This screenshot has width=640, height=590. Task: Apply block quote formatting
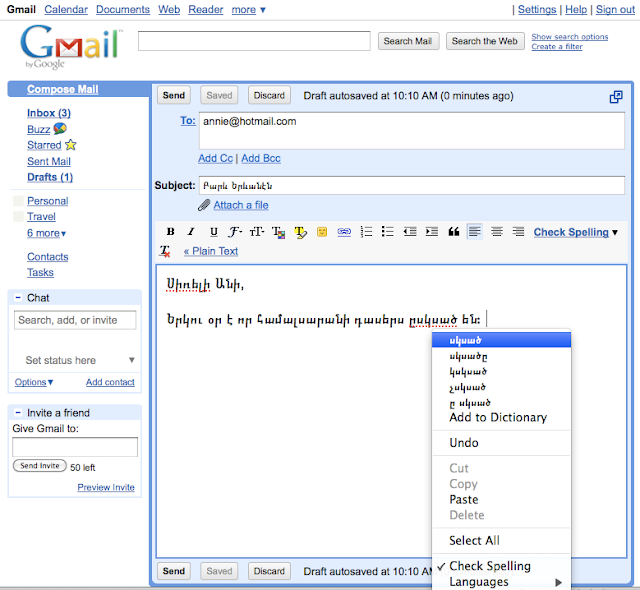click(453, 232)
